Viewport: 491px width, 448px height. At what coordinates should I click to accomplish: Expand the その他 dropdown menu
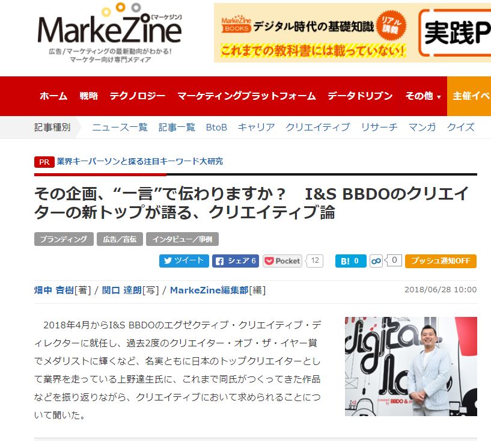coord(423,96)
